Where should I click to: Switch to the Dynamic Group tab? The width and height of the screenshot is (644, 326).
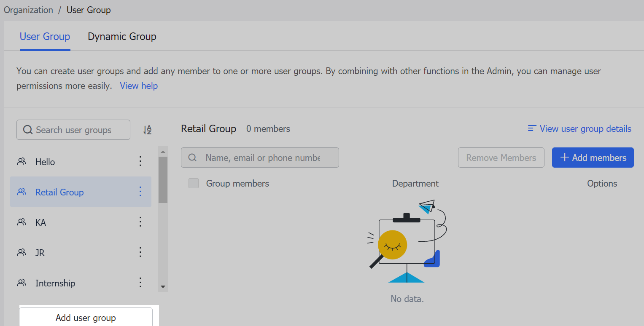pos(121,37)
